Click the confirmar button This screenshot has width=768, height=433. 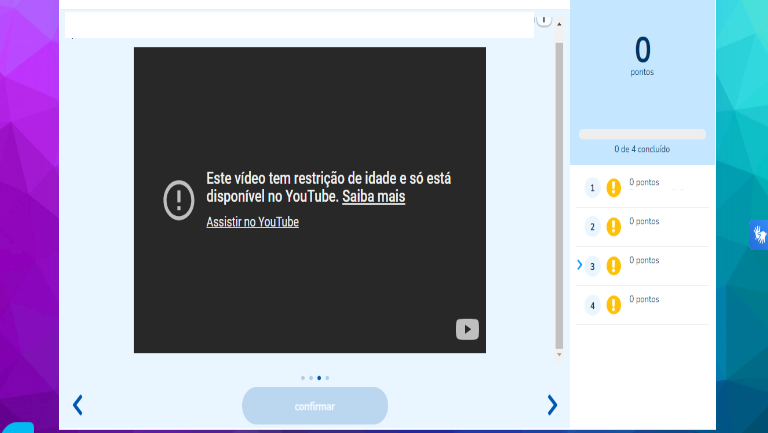pyautogui.click(x=315, y=406)
